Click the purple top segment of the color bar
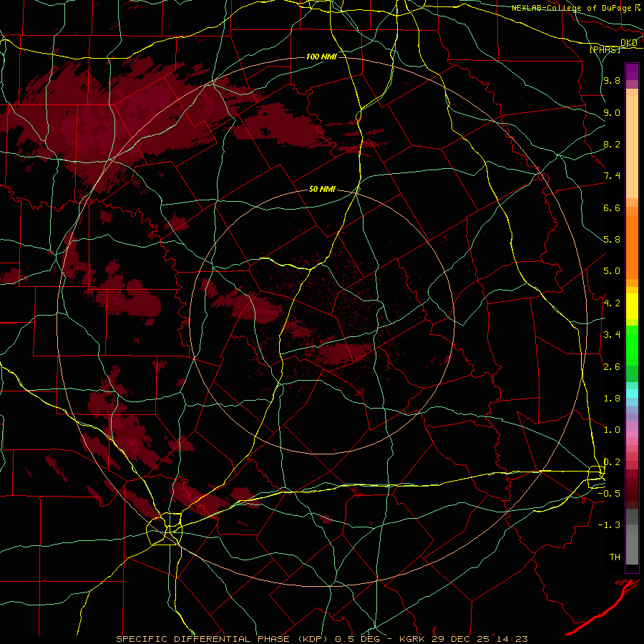The image size is (644, 644). coord(632,72)
